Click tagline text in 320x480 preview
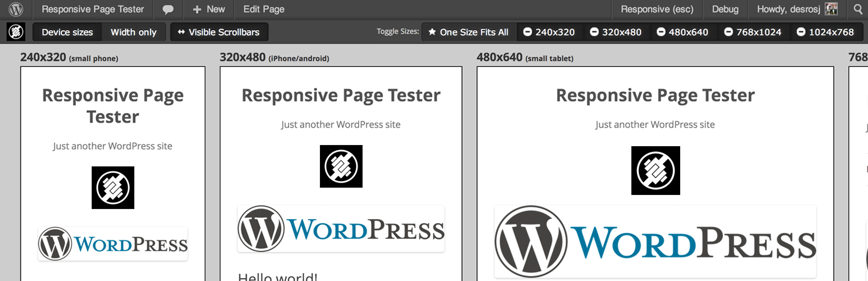Viewport: 868px width, 281px height. [341, 125]
